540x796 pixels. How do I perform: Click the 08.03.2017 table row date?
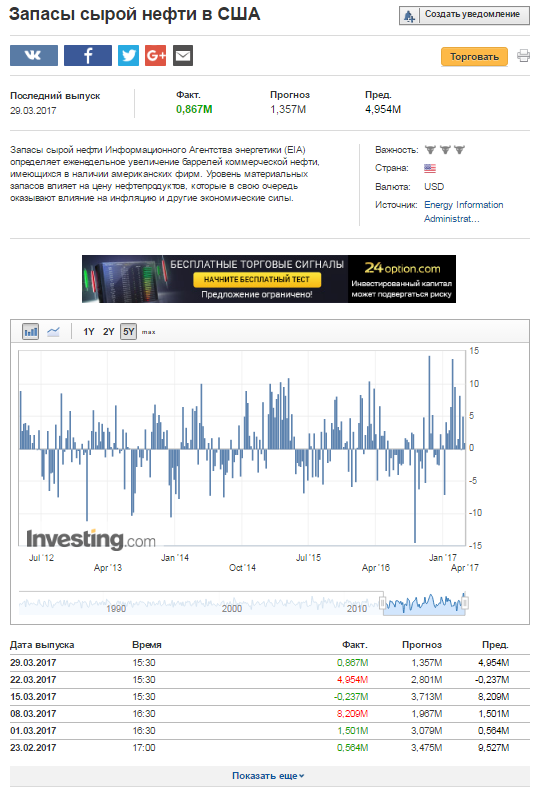click(33, 714)
